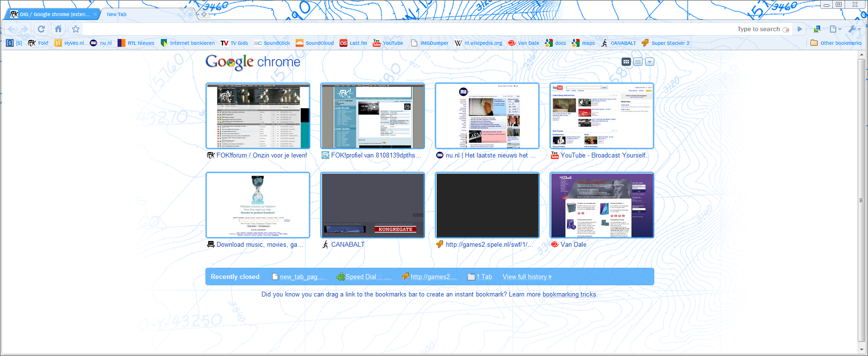Click the Go arrow beside the address bar
Screen dimensions: 868x356
pos(800,29)
